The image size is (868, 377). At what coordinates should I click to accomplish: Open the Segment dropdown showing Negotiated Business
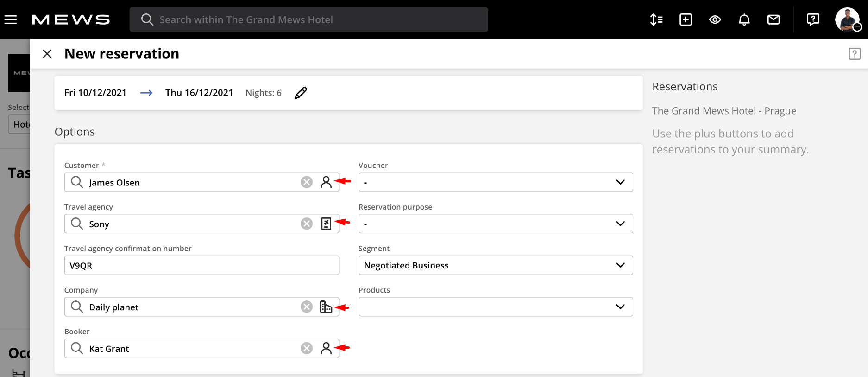tap(496, 265)
